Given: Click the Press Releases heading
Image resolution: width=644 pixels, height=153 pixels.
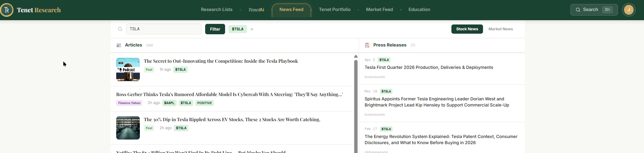Looking at the screenshot, I should [x=390, y=45].
